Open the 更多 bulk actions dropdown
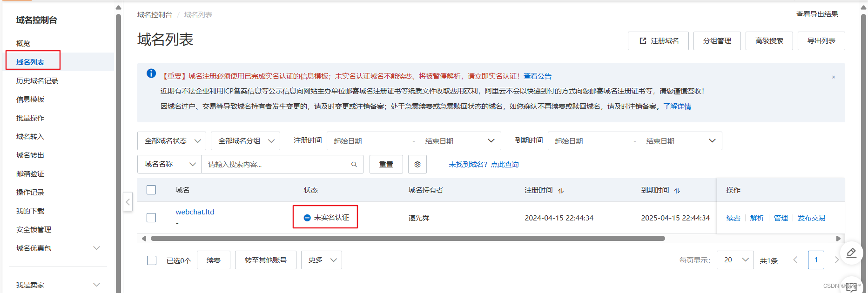Viewport: 868px width, 293px height. [322, 260]
